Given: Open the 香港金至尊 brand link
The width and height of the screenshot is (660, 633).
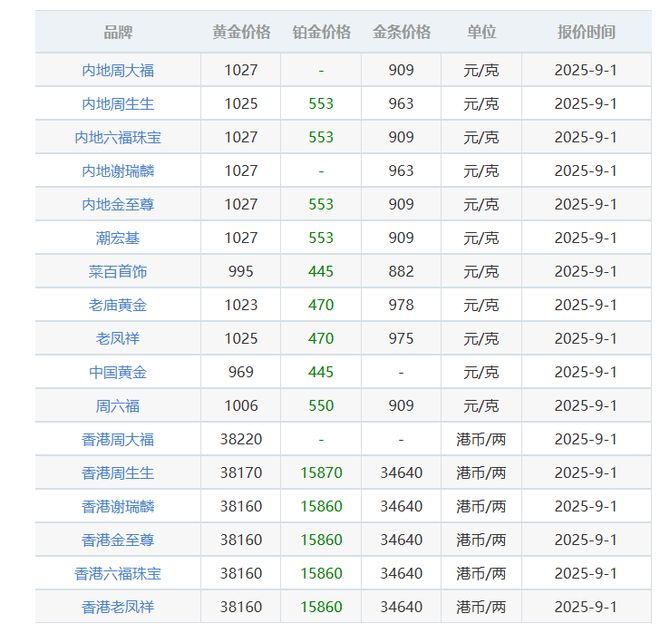Looking at the screenshot, I should pyautogui.click(x=118, y=540).
